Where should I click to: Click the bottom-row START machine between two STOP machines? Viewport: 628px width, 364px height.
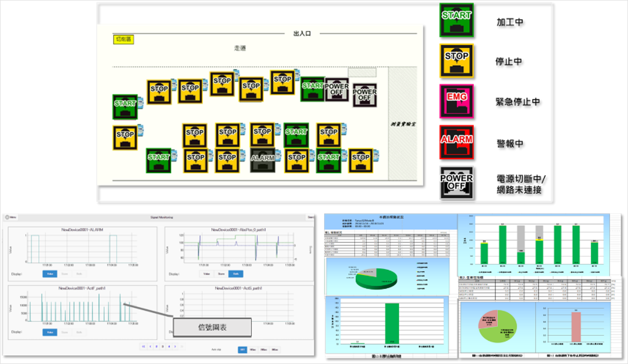point(329,161)
